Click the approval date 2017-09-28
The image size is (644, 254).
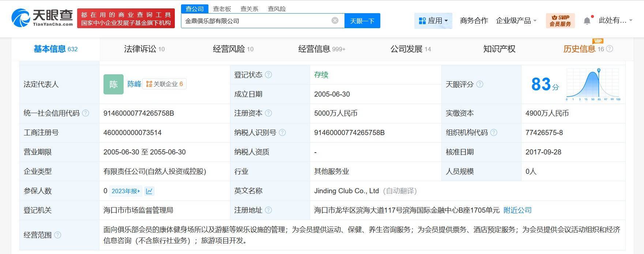[543, 152]
